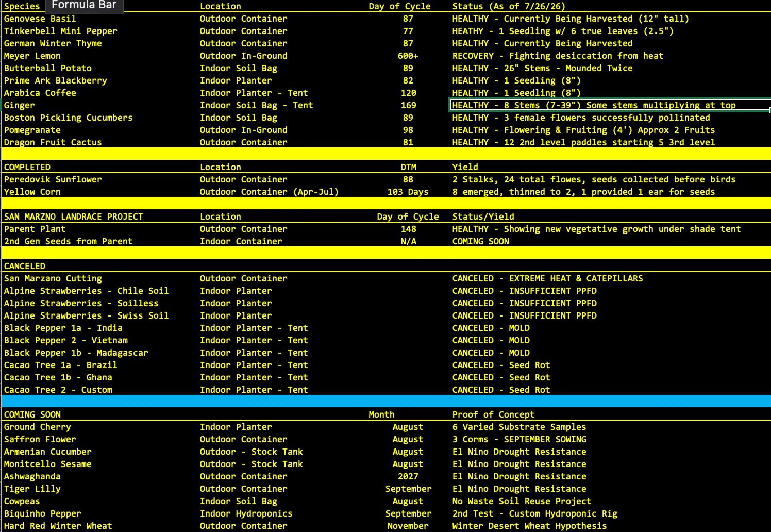Viewport: 771px width, 532px height.
Task: Select the DTM column header
Action: click(408, 167)
